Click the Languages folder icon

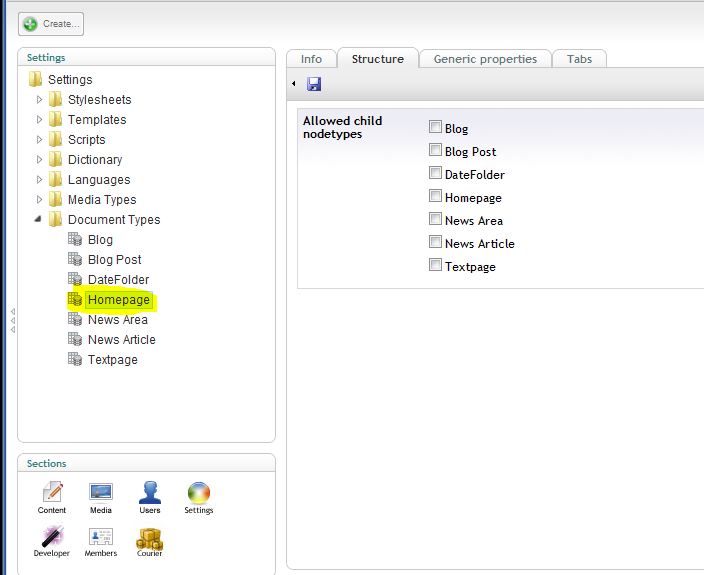pos(55,179)
